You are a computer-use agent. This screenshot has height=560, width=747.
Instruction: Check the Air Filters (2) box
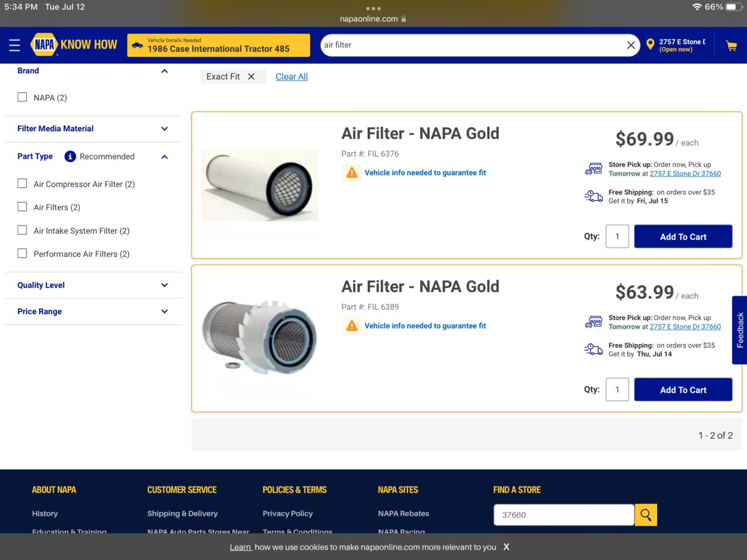pos(22,207)
